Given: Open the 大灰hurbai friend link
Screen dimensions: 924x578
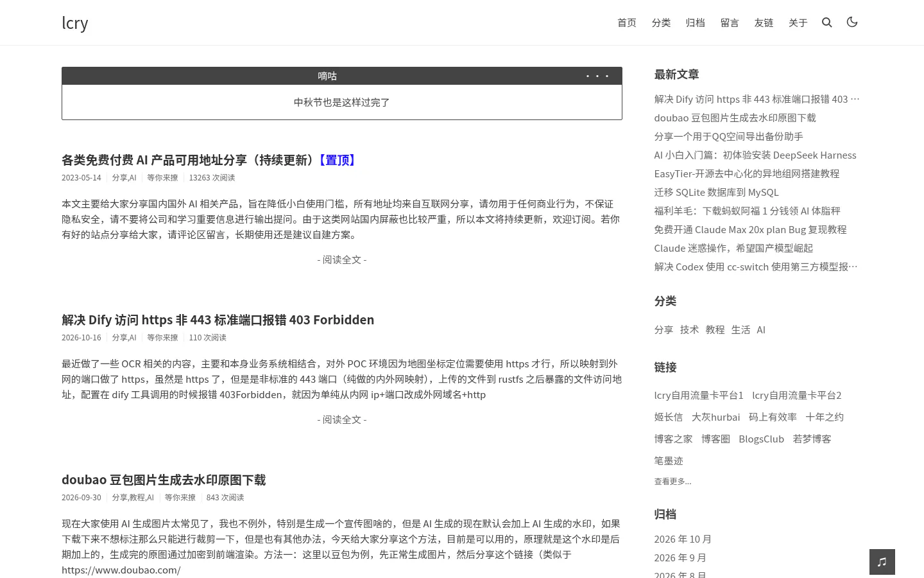Looking at the screenshot, I should pyautogui.click(x=715, y=417).
